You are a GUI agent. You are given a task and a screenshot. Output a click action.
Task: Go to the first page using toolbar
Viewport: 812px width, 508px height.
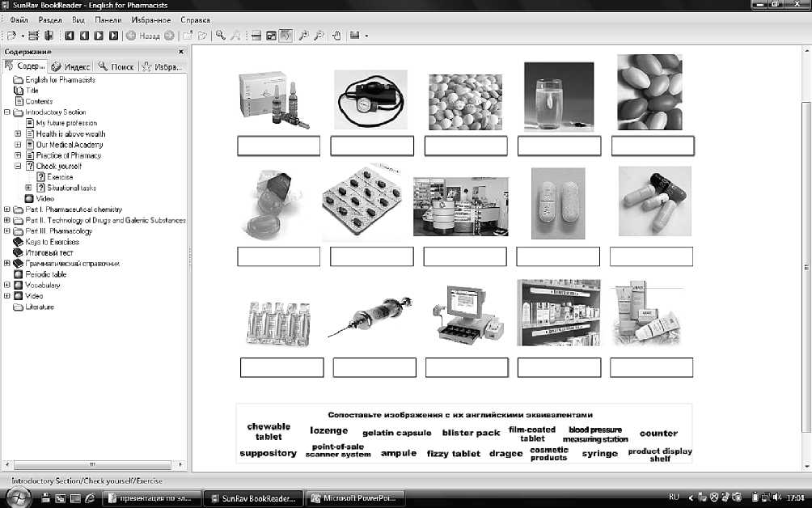70,36
